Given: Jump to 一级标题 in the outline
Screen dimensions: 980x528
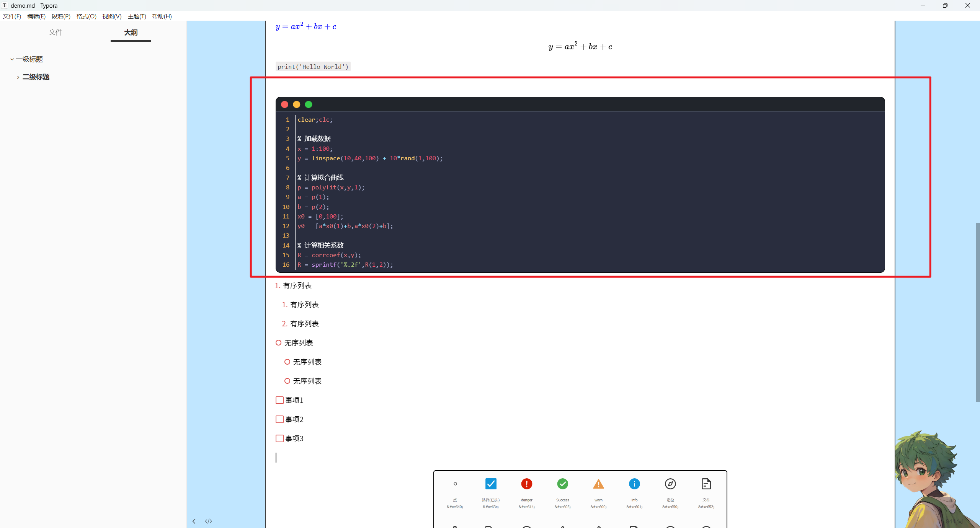Looking at the screenshot, I should pos(29,59).
